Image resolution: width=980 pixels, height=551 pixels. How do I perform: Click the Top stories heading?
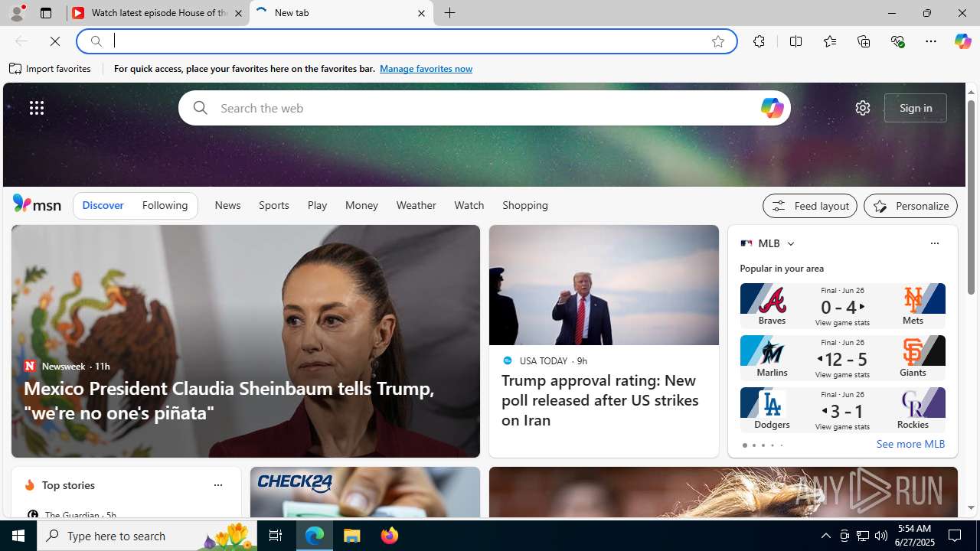click(x=68, y=485)
